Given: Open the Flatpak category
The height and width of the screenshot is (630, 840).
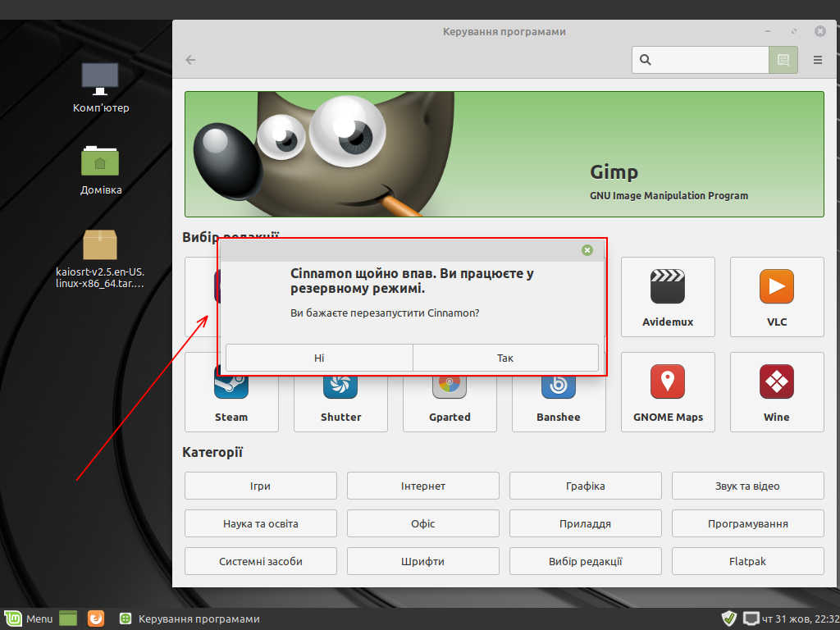Looking at the screenshot, I should tap(747, 562).
